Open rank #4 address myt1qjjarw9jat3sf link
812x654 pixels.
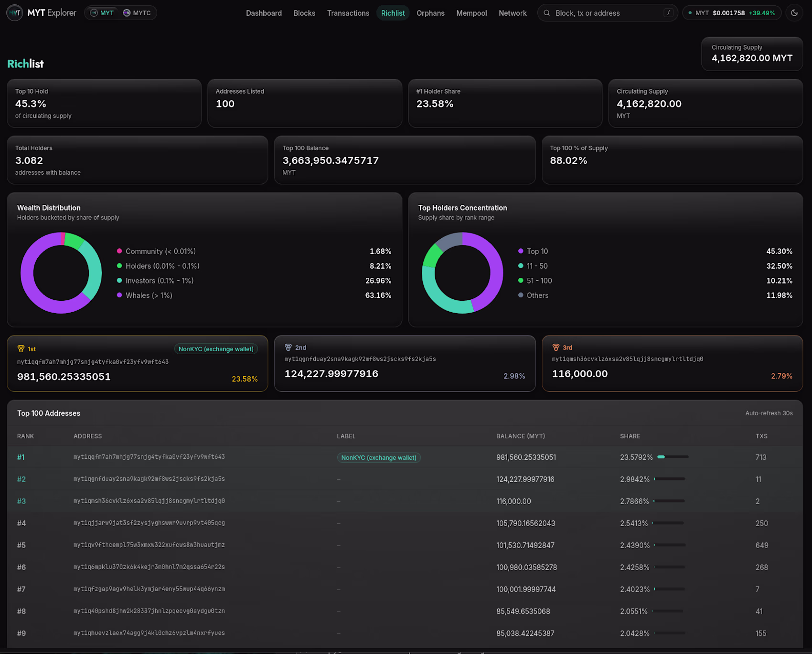pyautogui.click(x=149, y=523)
